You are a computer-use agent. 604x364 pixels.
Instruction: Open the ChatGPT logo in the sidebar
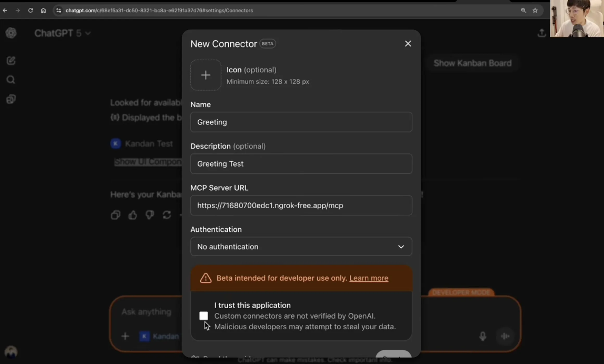11,33
